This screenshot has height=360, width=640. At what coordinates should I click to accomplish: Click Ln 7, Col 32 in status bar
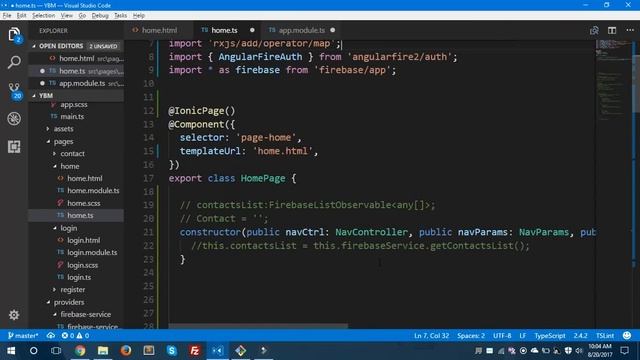pos(431,336)
